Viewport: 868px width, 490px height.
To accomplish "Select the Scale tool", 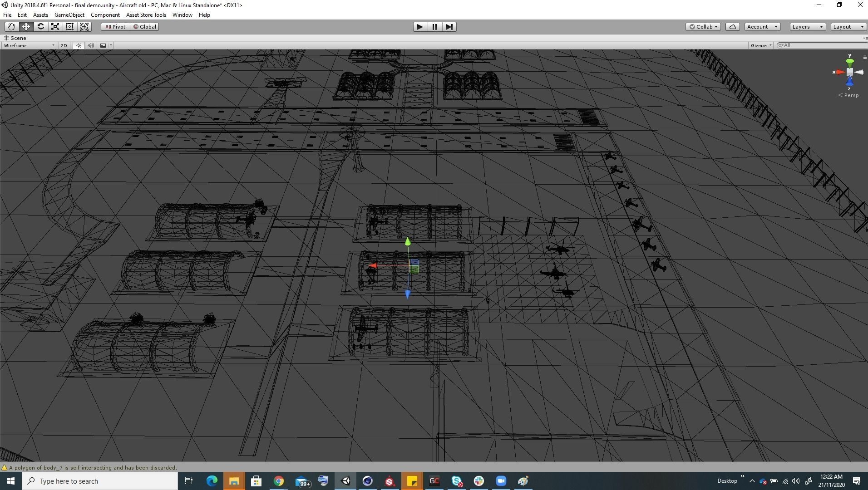I will (x=55, y=27).
